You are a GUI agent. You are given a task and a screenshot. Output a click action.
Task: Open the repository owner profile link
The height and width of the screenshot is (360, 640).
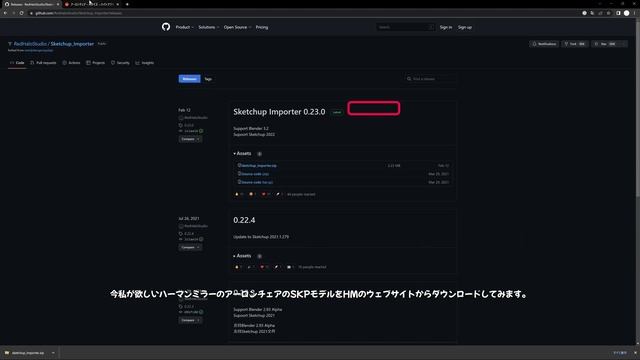click(x=30, y=44)
